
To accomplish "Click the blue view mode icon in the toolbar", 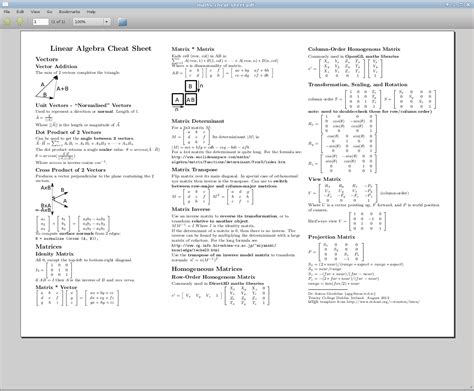I will [x=123, y=22].
